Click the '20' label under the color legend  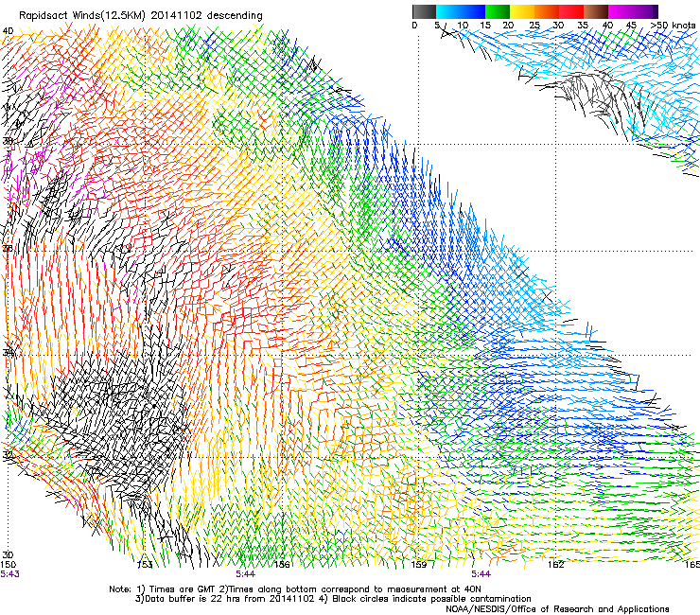(508, 26)
